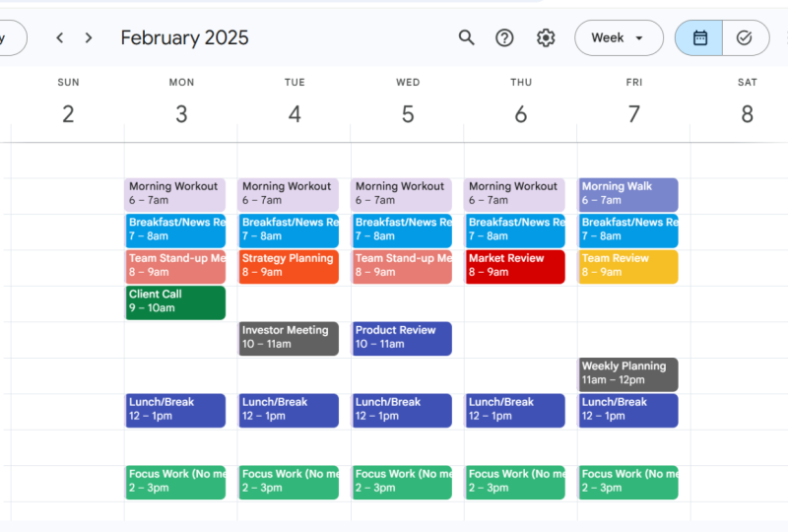Open Friday's Lunch/Break event
The image size is (788, 532).
pyautogui.click(x=627, y=410)
